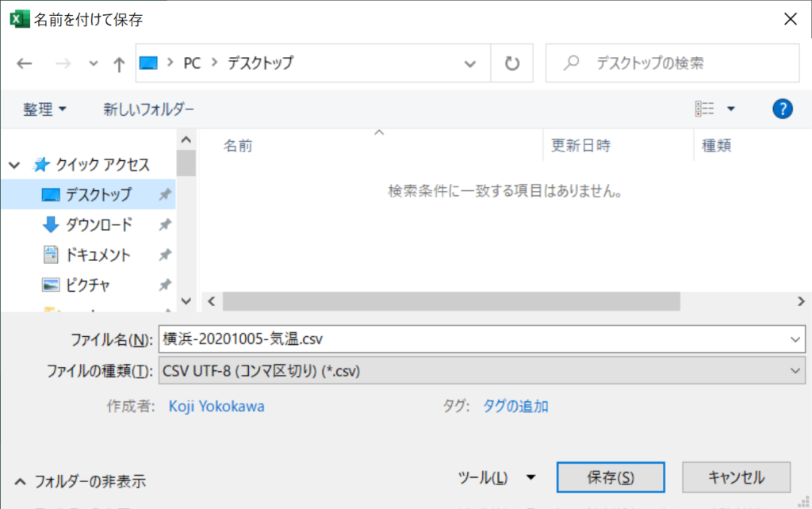This screenshot has width=812, height=509.
Task: Open the ファイルの種類 dropdown
Action: [481, 370]
